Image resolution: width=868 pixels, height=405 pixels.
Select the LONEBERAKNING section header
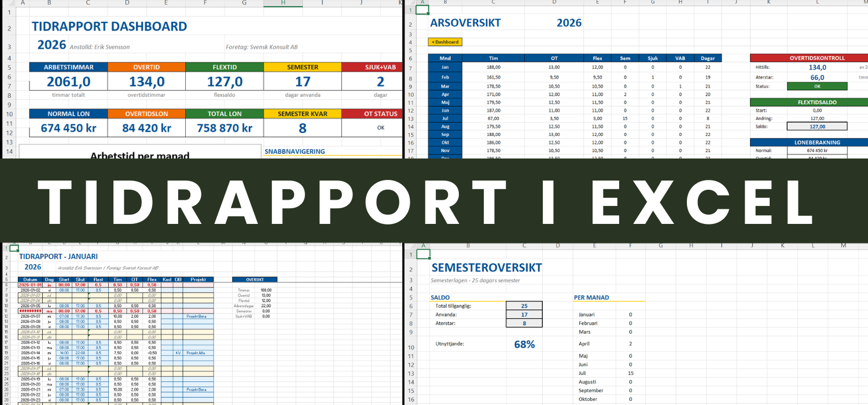(x=816, y=142)
